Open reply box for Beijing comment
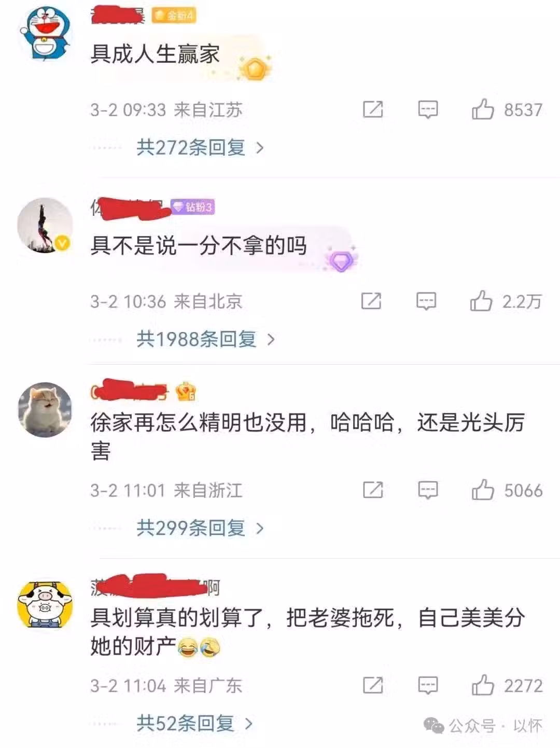The width and height of the screenshot is (560, 748). pos(426,301)
